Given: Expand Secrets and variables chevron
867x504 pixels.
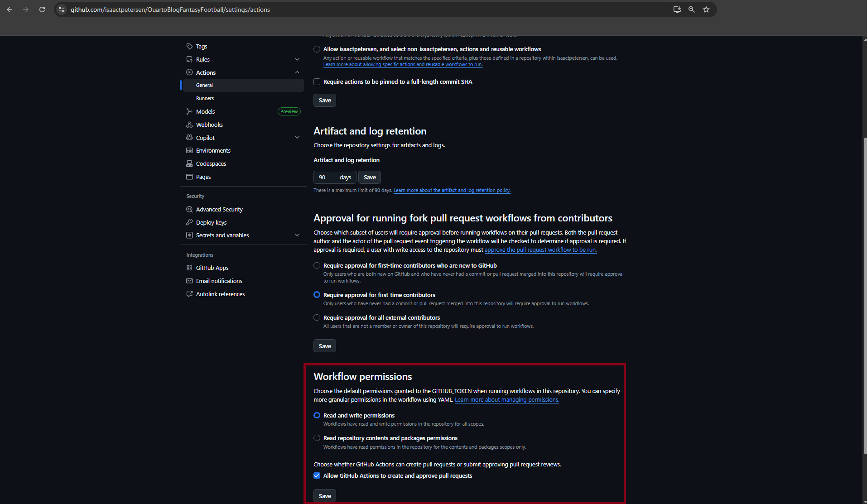Looking at the screenshot, I should (x=297, y=235).
